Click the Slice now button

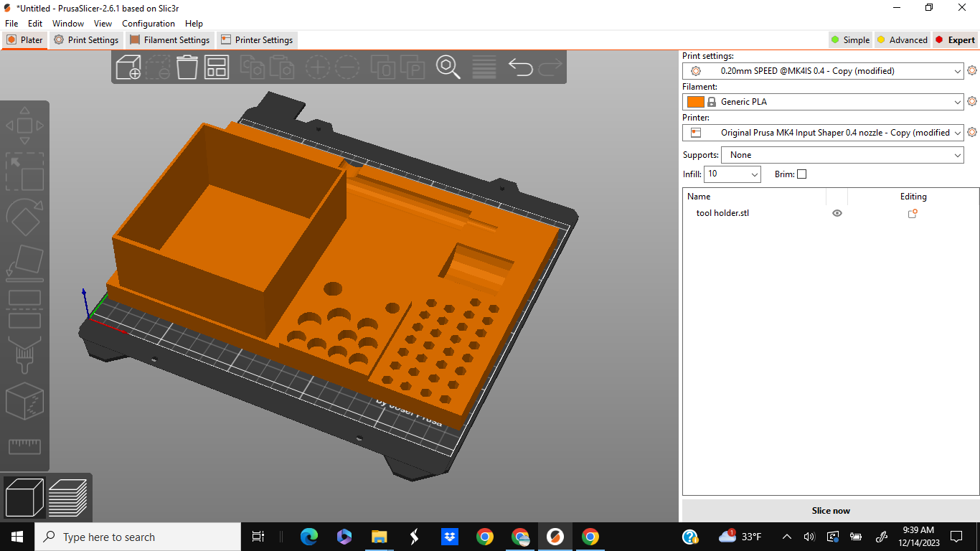[x=830, y=511]
